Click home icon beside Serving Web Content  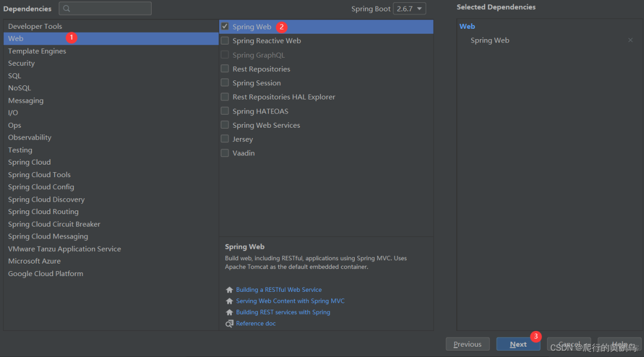pyautogui.click(x=230, y=301)
